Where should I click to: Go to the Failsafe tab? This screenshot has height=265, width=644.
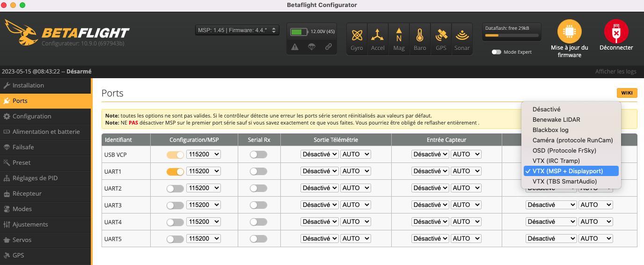45,147
